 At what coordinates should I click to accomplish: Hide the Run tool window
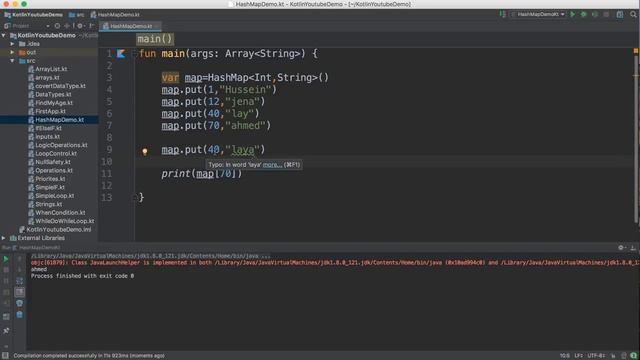[x=633, y=247]
